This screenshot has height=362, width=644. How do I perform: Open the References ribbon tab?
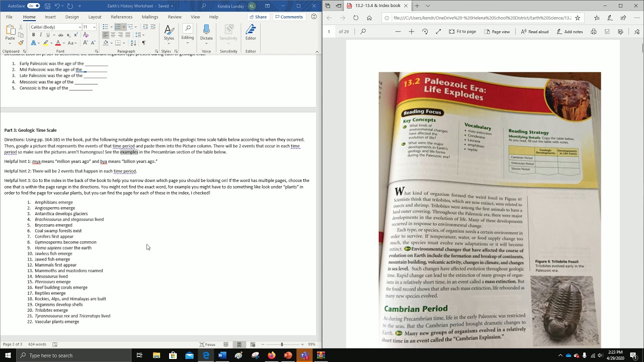pos(121,17)
